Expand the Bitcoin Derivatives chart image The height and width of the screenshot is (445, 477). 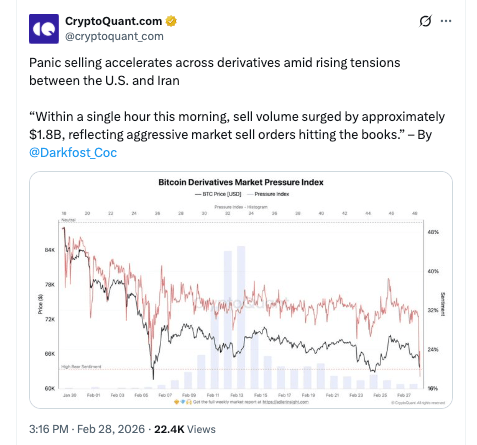(x=241, y=290)
